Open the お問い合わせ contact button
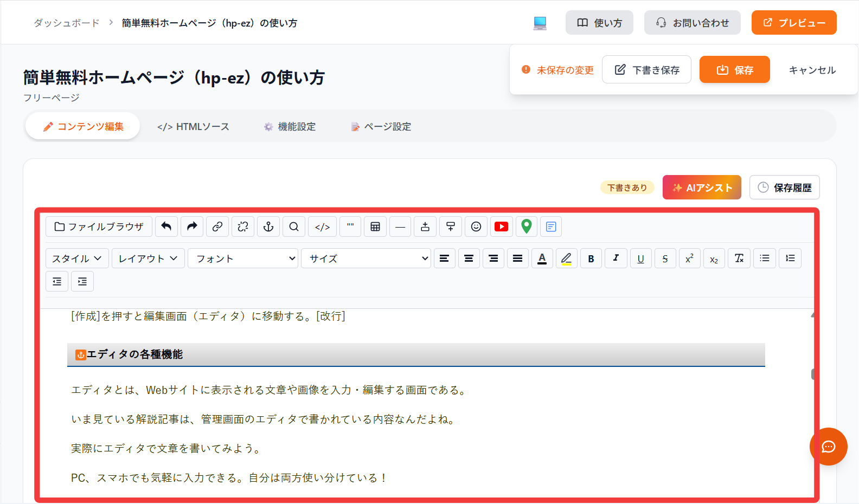Image resolution: width=859 pixels, height=504 pixels. [693, 23]
